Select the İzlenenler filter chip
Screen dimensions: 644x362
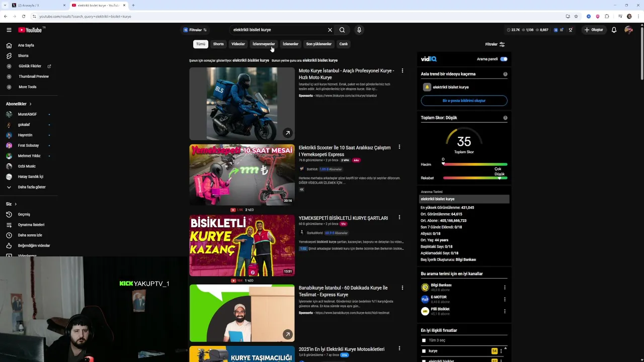[x=290, y=44]
